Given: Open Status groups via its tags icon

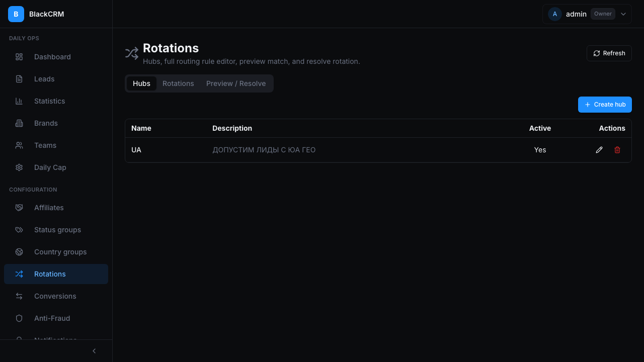Looking at the screenshot, I should pos(19,230).
